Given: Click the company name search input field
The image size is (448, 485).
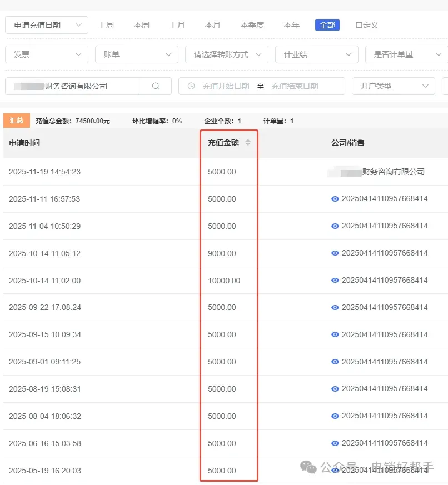Looking at the screenshot, I should [x=72, y=86].
